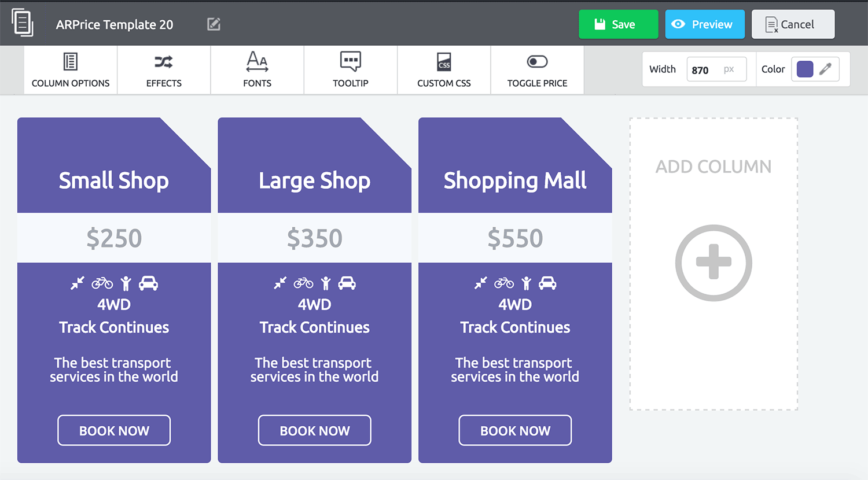Screen dimensions: 868x480
Task: Click the car icon in Small Shop column
Action: point(149,283)
